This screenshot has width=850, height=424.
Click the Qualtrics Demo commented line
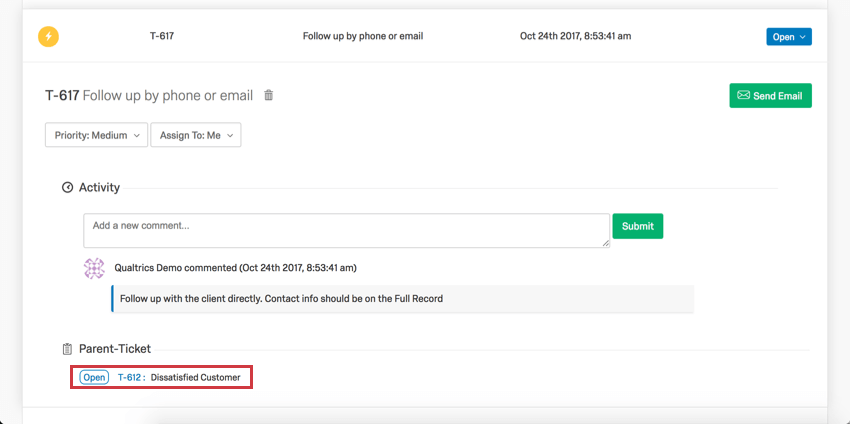click(235, 268)
